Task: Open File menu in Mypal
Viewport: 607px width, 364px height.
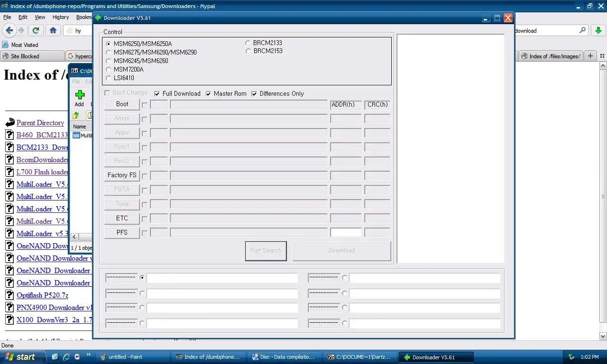Action: [x=7, y=17]
